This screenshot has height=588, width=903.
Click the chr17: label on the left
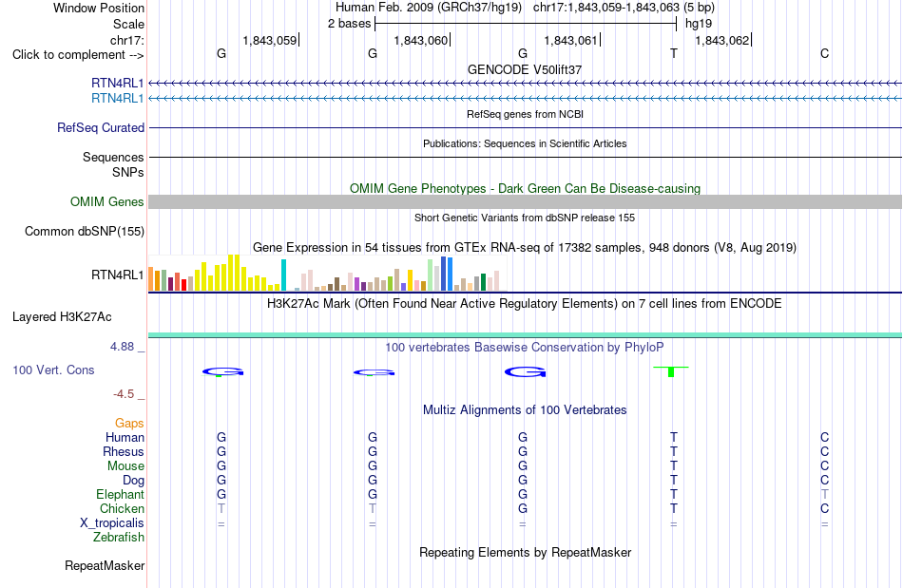click(x=127, y=40)
